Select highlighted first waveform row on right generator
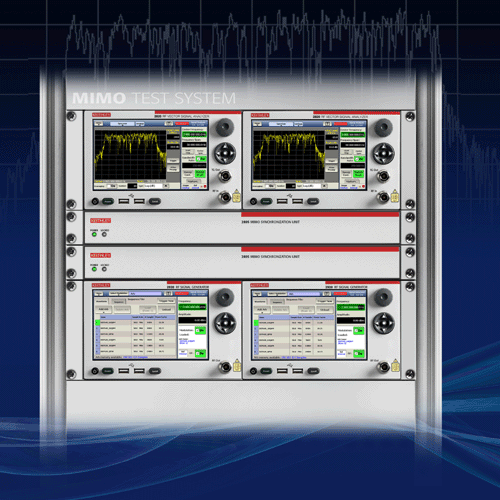The height and width of the screenshot is (500, 500). click(x=294, y=322)
